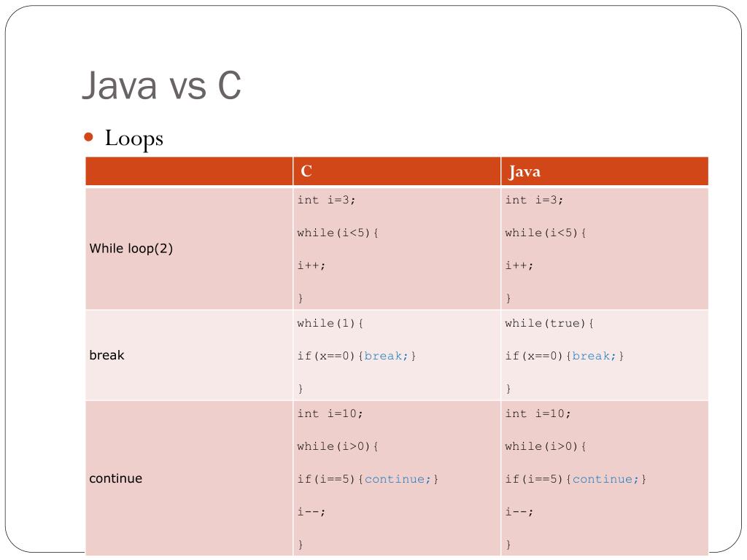This screenshot has height=560, width=747.
Task: Select the 'break' row label
Action: [107, 355]
